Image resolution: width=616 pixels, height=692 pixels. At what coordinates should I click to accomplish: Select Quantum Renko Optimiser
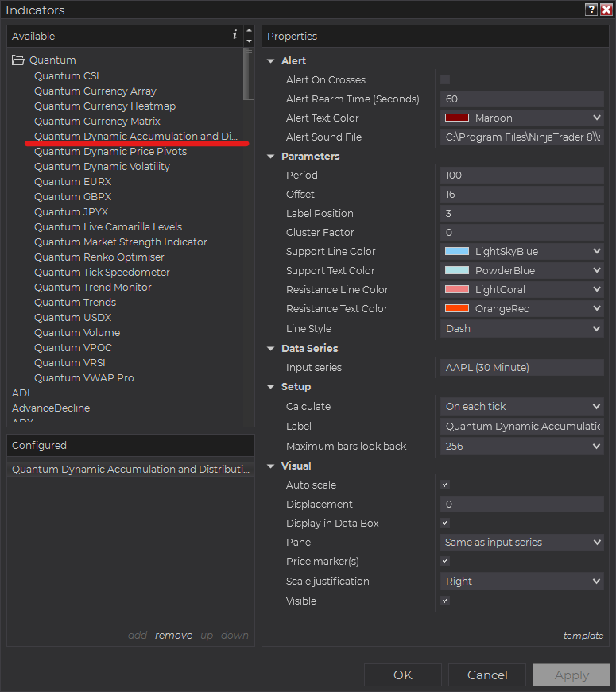[x=99, y=257]
